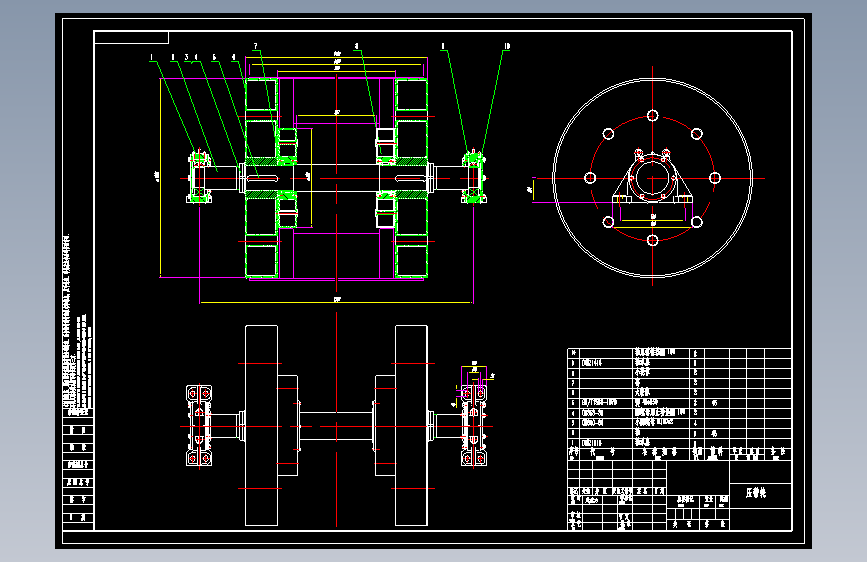
Task: Select lower-right bolt hole on wheel face view
Action: [697, 222]
